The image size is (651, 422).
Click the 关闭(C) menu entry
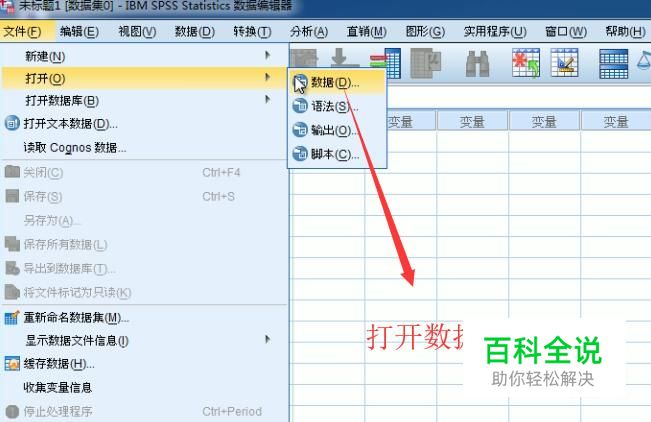[x=143, y=172]
